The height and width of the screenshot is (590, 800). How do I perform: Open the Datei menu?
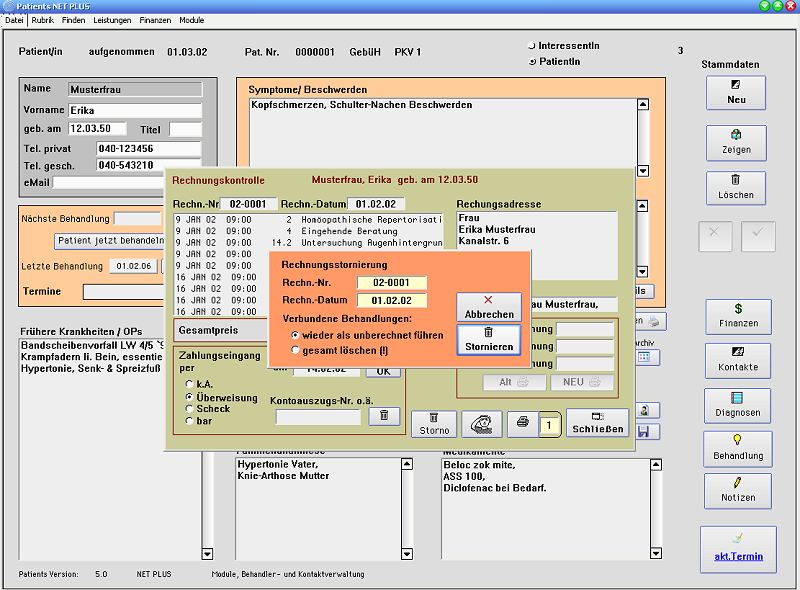[14, 20]
